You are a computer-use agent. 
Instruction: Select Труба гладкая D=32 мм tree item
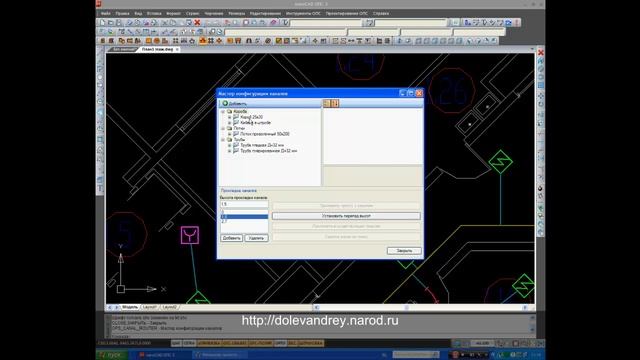(262, 145)
